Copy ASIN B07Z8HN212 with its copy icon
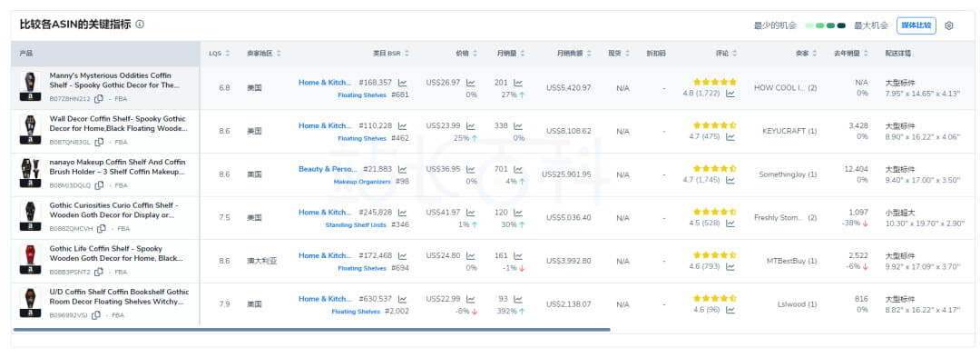Screen dimensions: 980x358 click(x=99, y=99)
